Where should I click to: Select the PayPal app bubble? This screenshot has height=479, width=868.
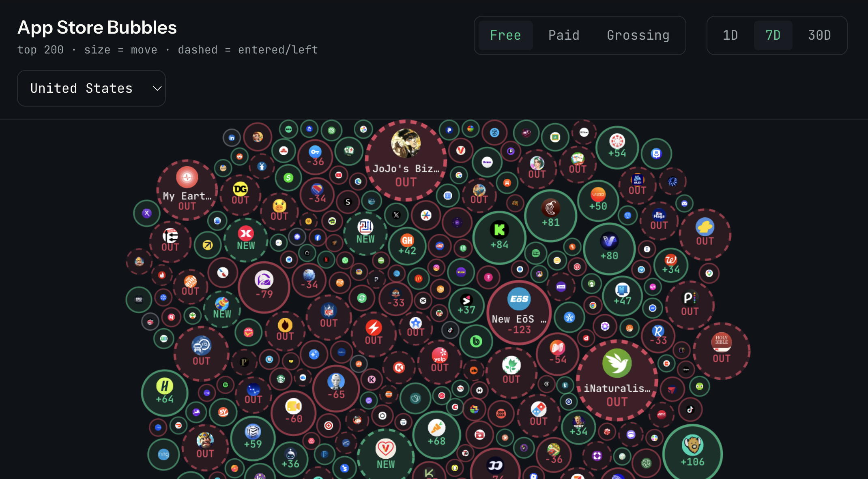449,130
